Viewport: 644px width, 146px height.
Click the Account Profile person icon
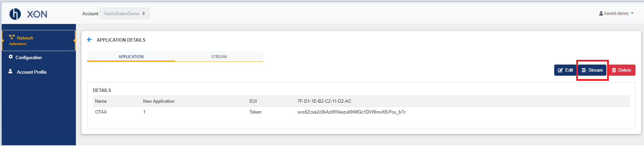point(11,71)
